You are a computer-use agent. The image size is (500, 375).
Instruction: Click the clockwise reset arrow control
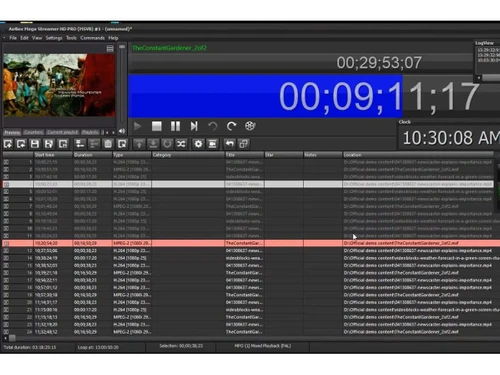point(231,126)
